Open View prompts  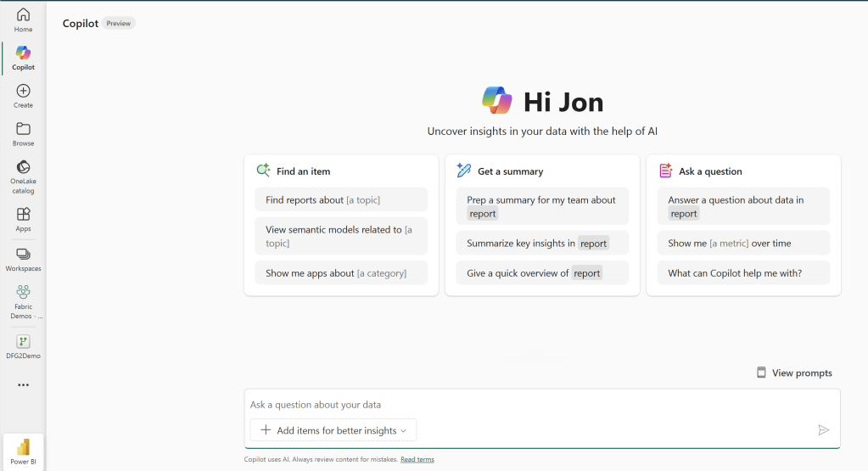(x=794, y=373)
